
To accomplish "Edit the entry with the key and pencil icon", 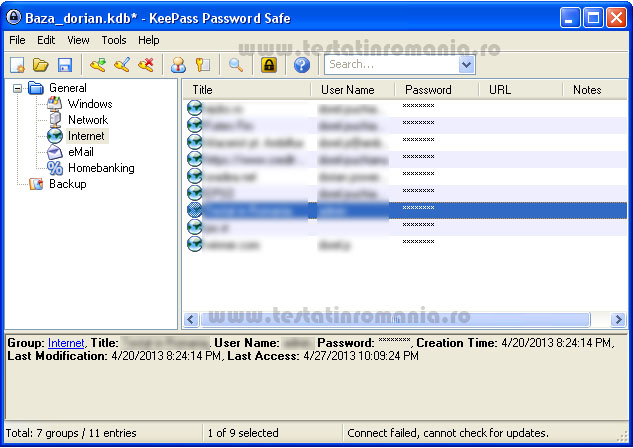I will point(122,65).
